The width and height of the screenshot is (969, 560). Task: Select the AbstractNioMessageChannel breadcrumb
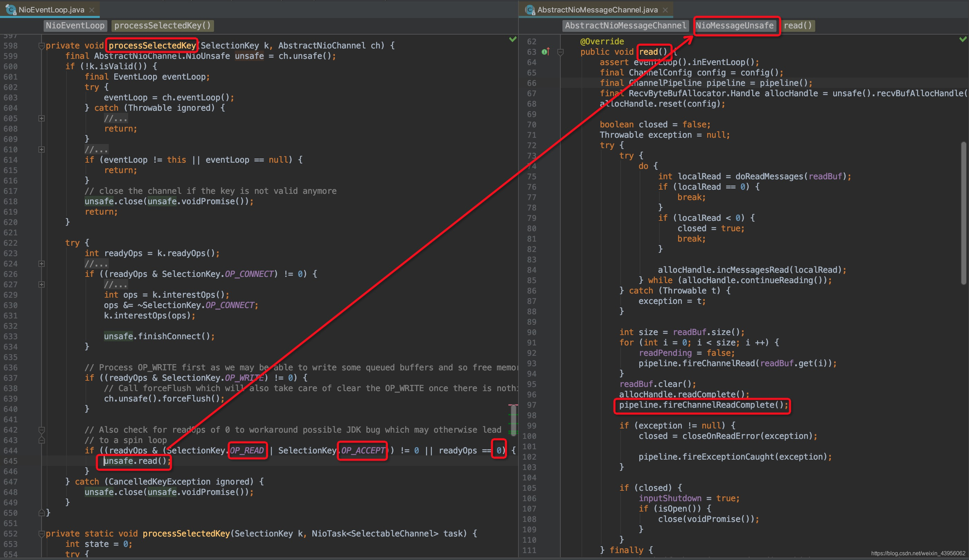pyautogui.click(x=625, y=25)
